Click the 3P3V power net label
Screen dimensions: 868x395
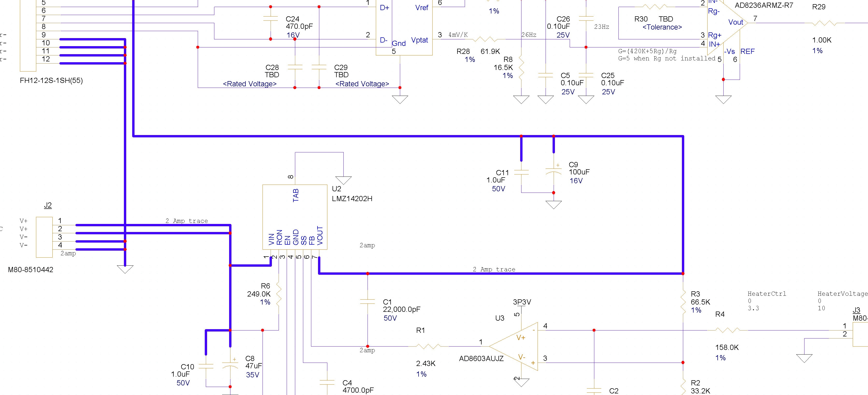click(x=522, y=302)
